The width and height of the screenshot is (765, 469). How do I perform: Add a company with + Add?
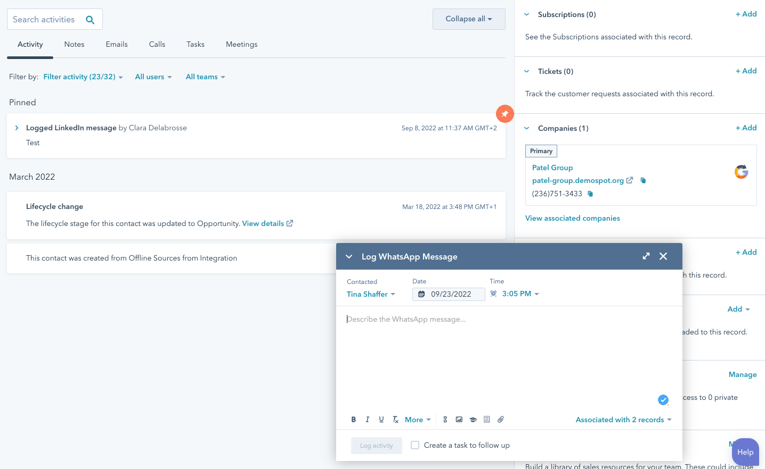746,128
